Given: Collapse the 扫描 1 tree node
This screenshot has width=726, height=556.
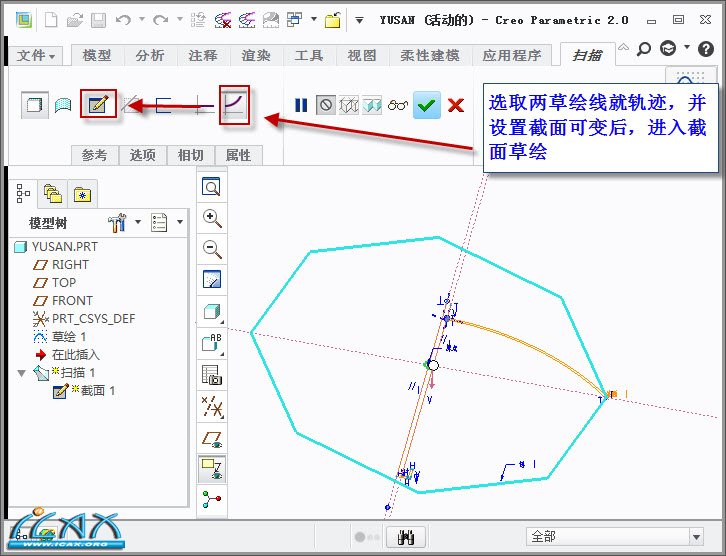Looking at the screenshot, I should [22, 373].
